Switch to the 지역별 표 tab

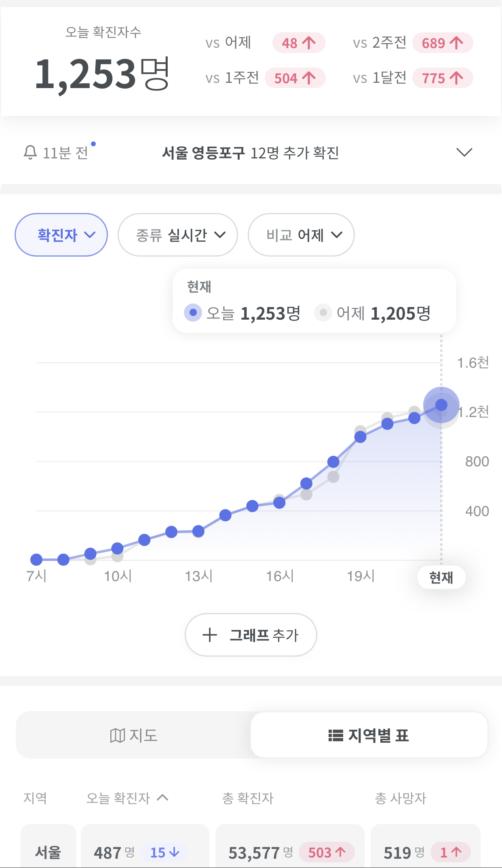[369, 735]
